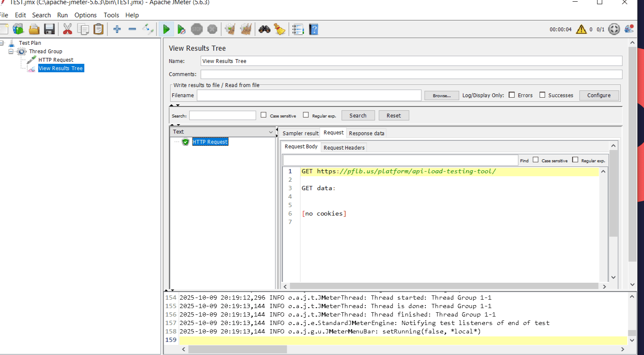This screenshot has width=644, height=355.
Task: Open the yellow warning log indicator
Action: click(581, 29)
